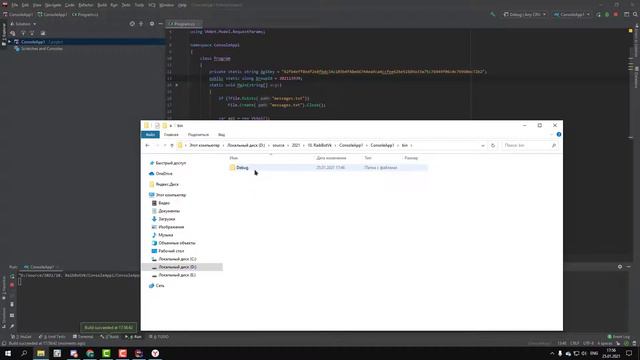The image size is (640, 360).
Task: Sort by the Имя column header
Action: click(234, 158)
